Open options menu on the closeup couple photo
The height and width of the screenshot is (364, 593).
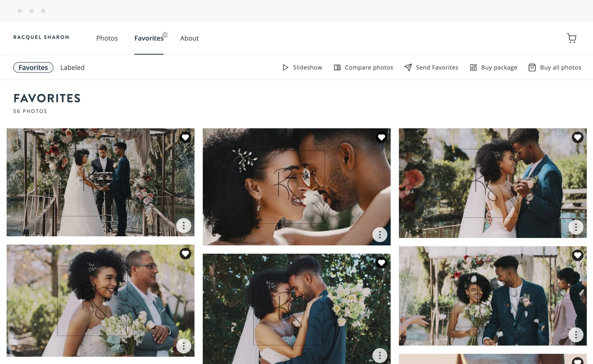[380, 234]
